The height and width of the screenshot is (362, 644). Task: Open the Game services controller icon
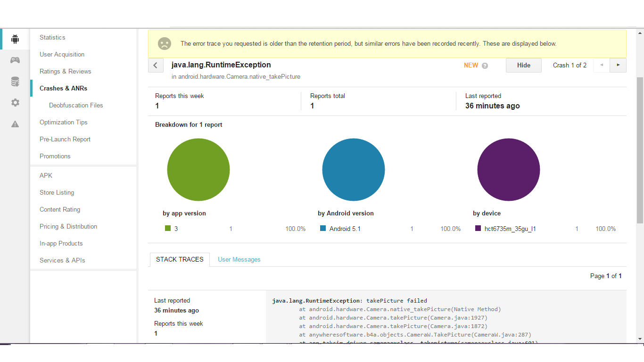click(15, 60)
